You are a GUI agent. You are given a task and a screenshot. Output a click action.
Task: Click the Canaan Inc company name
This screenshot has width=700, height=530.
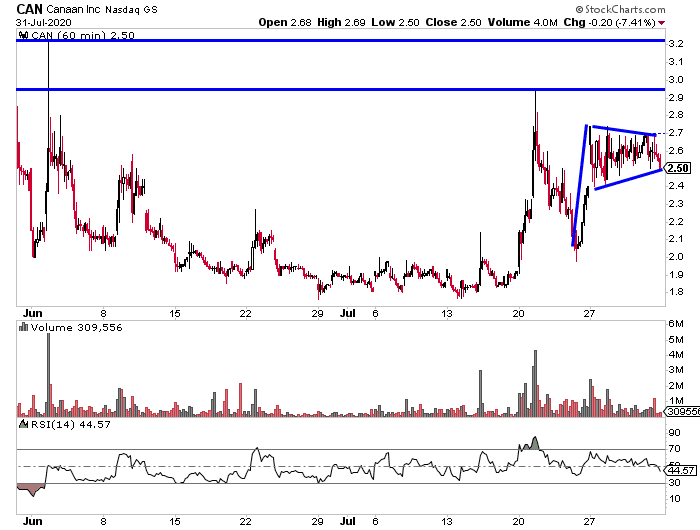point(74,9)
